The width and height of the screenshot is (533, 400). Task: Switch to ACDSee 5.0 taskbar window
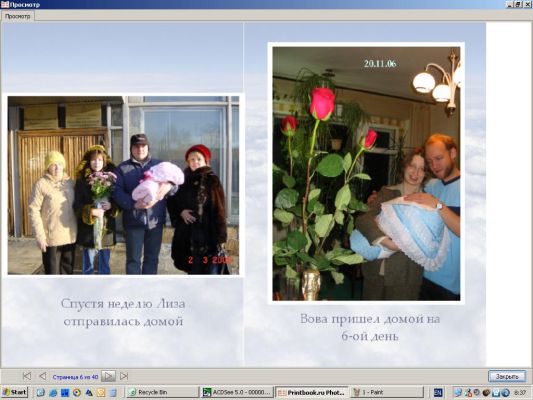pyautogui.click(x=237, y=392)
